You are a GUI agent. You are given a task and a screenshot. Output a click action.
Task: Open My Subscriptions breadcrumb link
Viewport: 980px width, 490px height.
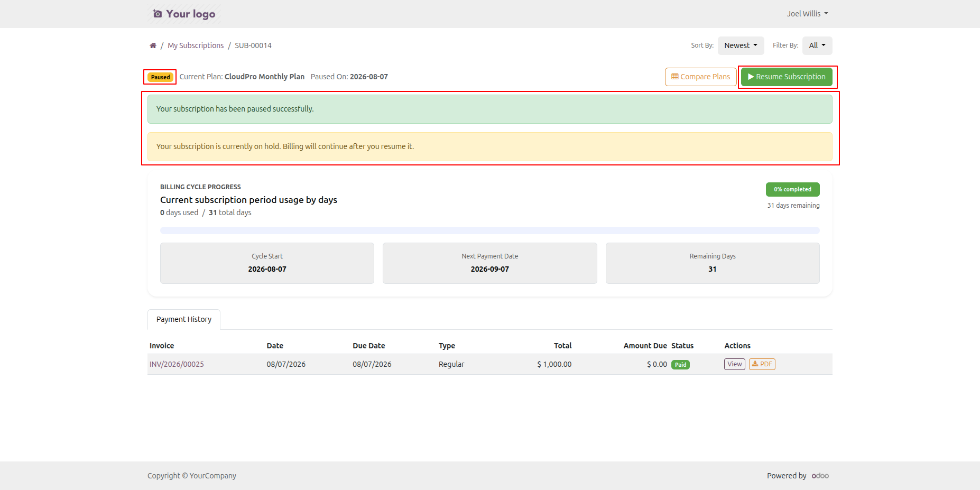(x=196, y=45)
